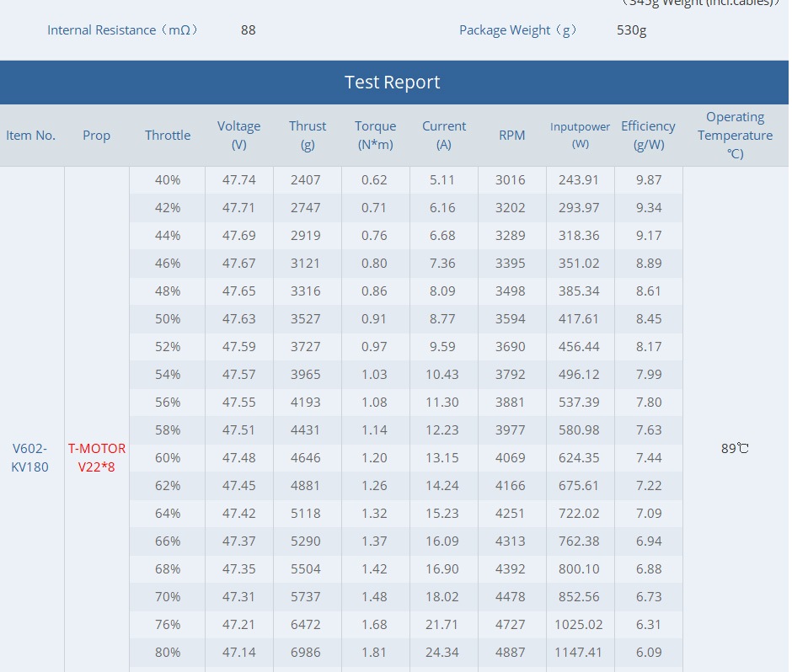792x672 pixels.
Task: Open the V602-KV180 item link
Action: [30, 457]
